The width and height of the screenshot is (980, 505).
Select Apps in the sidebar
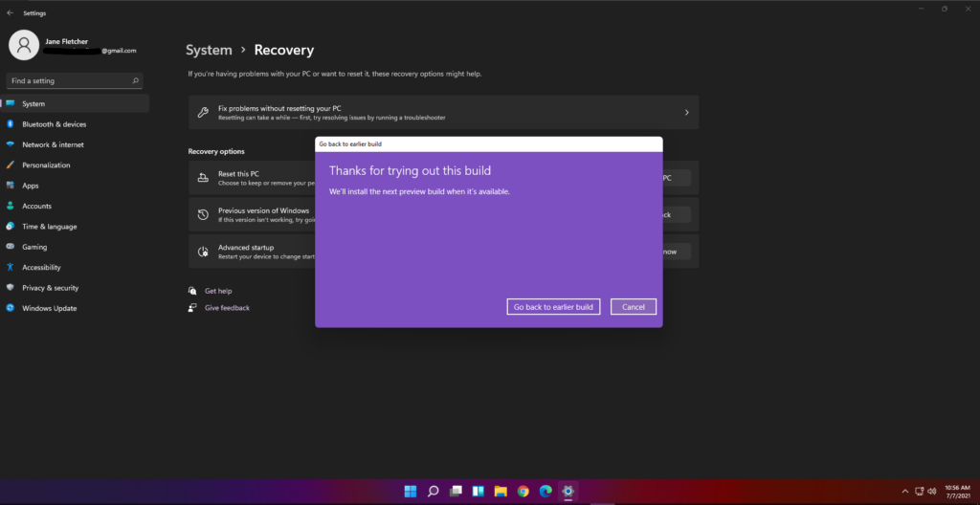[31, 186]
